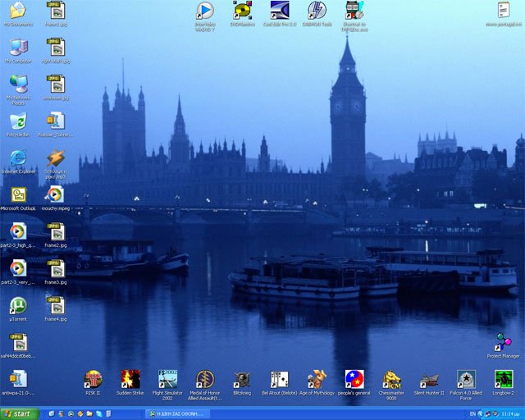Launch the Longbow 2 game shortcut

(504, 379)
